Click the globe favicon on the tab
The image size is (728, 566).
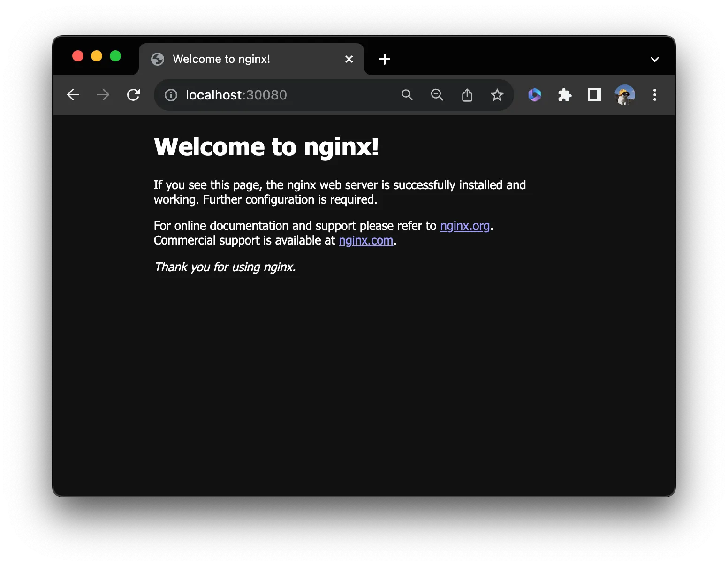(x=158, y=59)
